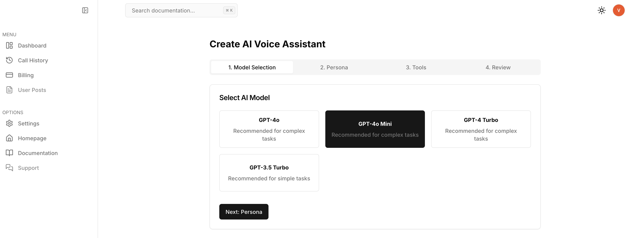Click the User Posts document icon
This screenshot has height=238, width=644.
[x=9, y=90]
